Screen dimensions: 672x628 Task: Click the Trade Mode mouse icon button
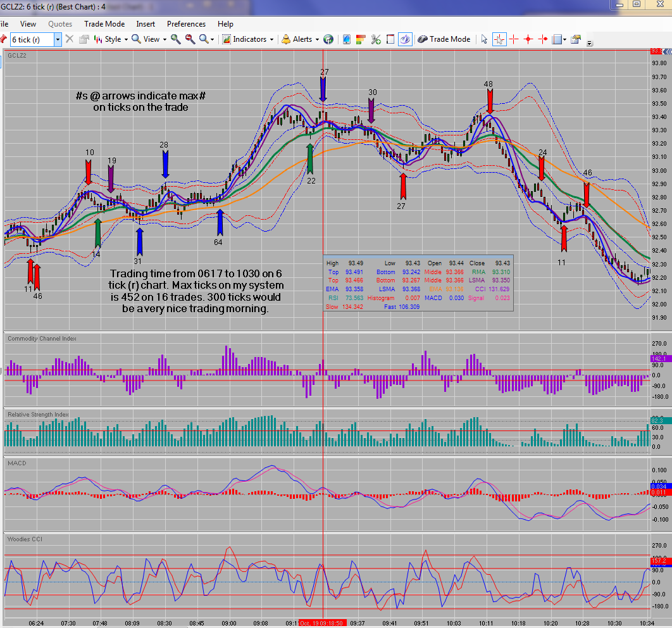pyautogui.click(x=444, y=39)
